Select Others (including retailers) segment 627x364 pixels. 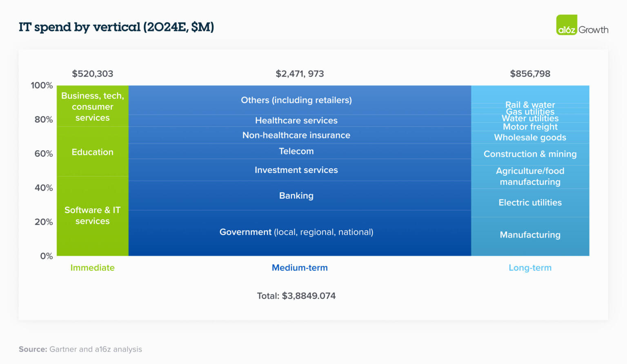(300, 100)
